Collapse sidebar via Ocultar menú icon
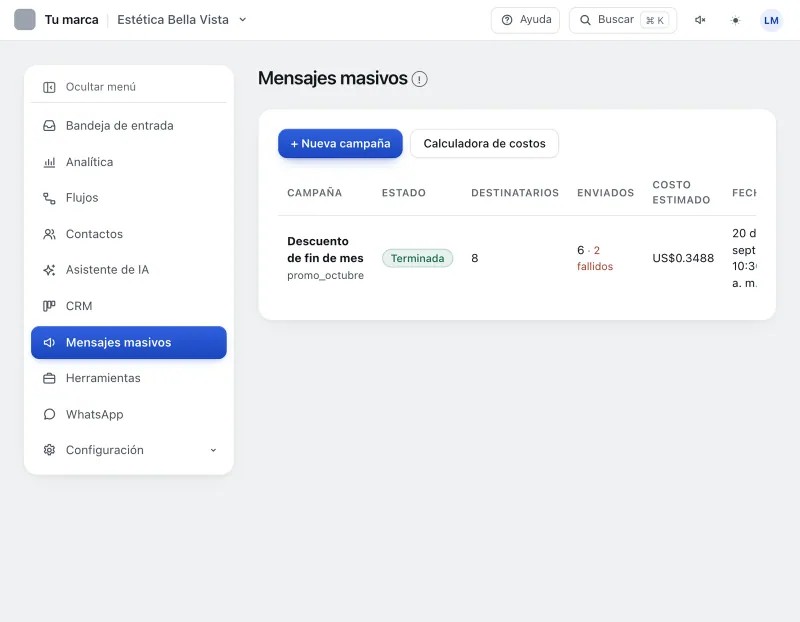 [x=49, y=87]
